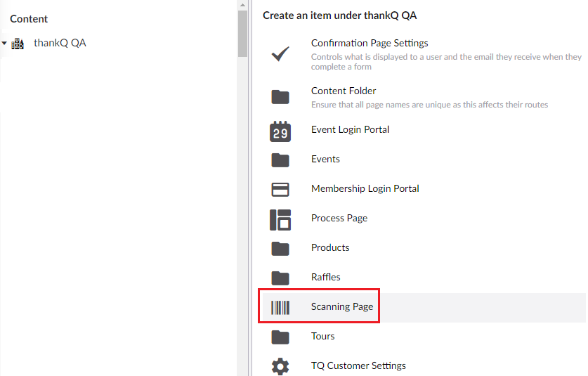Select thankQ QA in the content tree
The image size is (588, 376).
(60, 43)
